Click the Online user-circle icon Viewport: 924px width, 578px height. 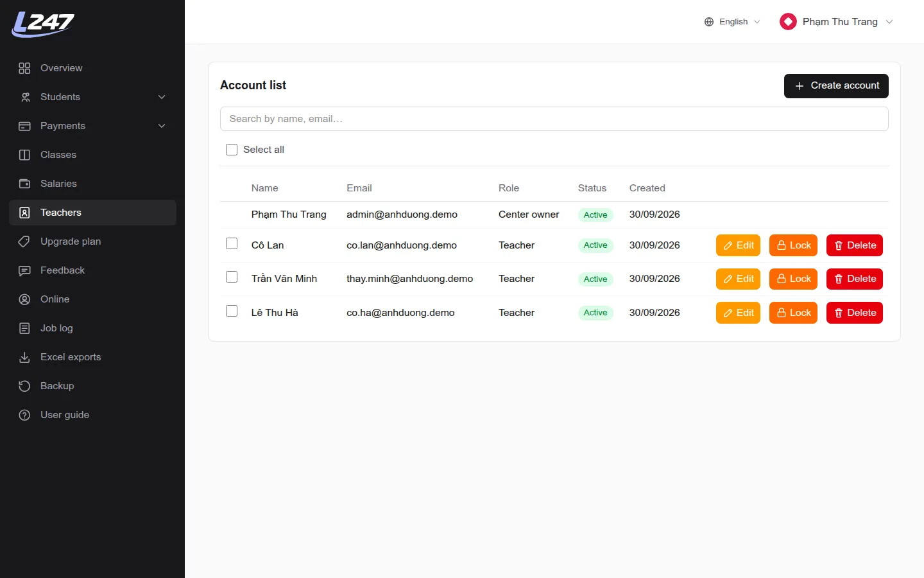(24, 299)
